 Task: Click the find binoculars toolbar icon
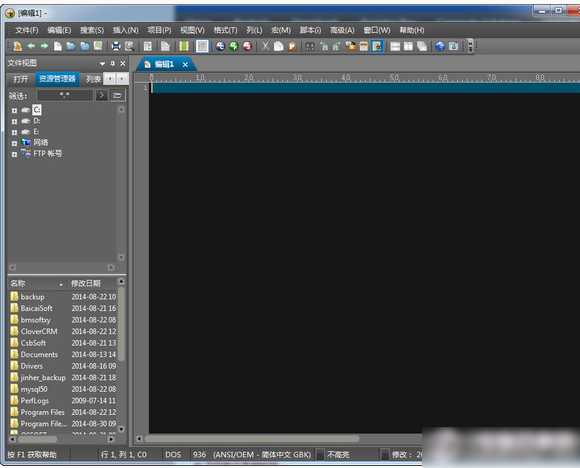pyautogui.click(x=309, y=46)
